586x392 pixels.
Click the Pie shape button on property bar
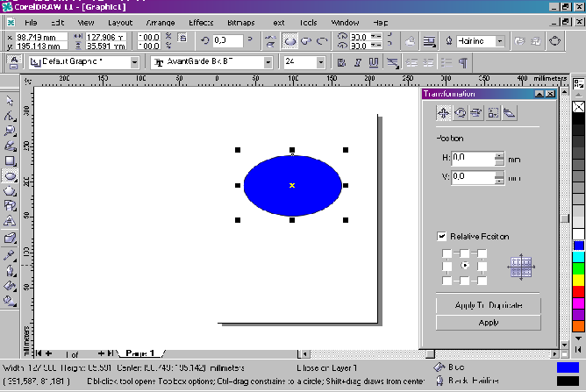pyautogui.click(x=306, y=41)
